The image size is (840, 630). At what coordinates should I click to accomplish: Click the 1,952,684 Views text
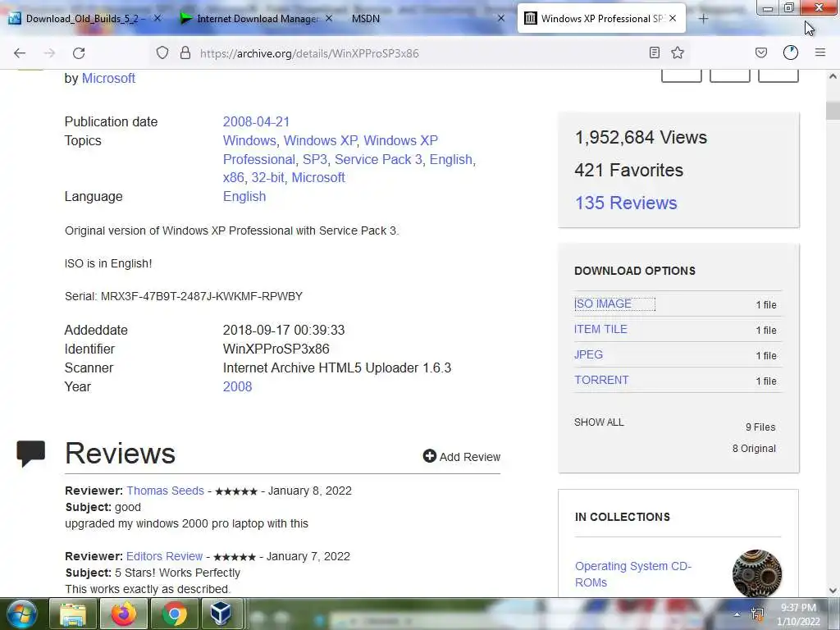point(641,138)
